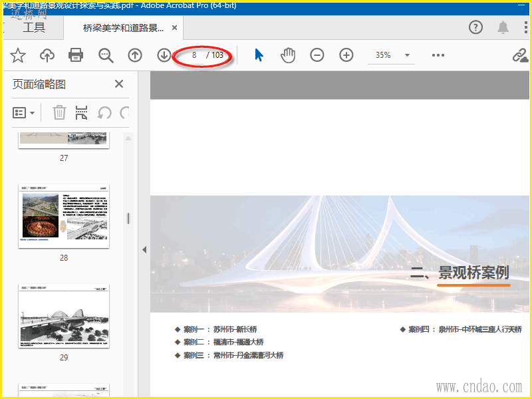Select the page 27 thumbnail
This screenshot has height=399, width=532.
click(x=64, y=140)
